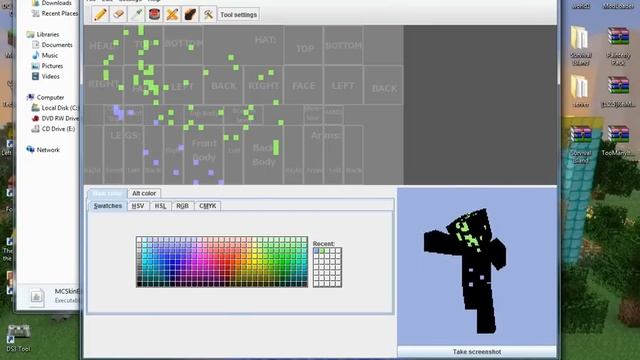Select the eyedropper color picker tool
Screen dimensions: 640x360
tap(136, 14)
